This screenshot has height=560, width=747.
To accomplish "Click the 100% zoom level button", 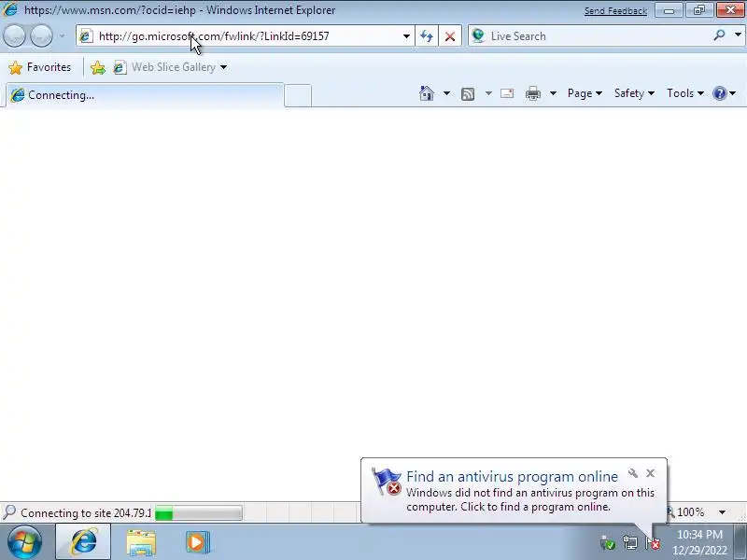I will (685, 512).
